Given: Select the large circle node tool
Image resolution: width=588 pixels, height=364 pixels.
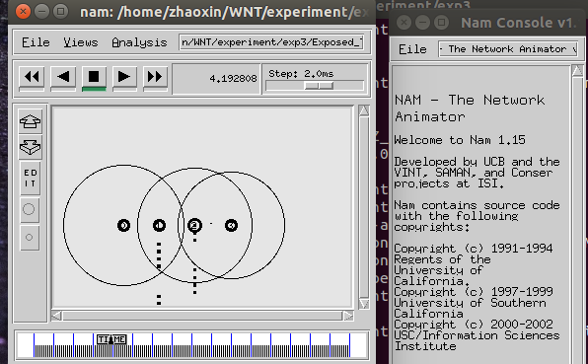Looking at the screenshot, I should pyautogui.click(x=30, y=209).
